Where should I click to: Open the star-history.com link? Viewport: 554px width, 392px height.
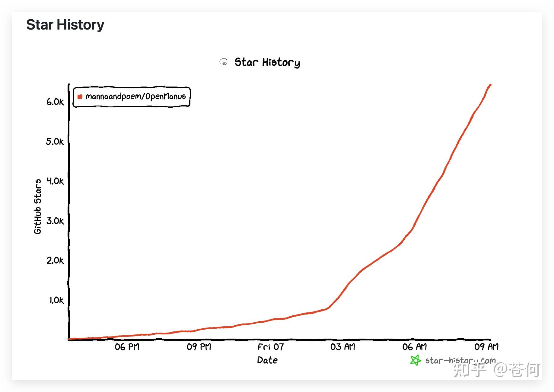(460, 360)
